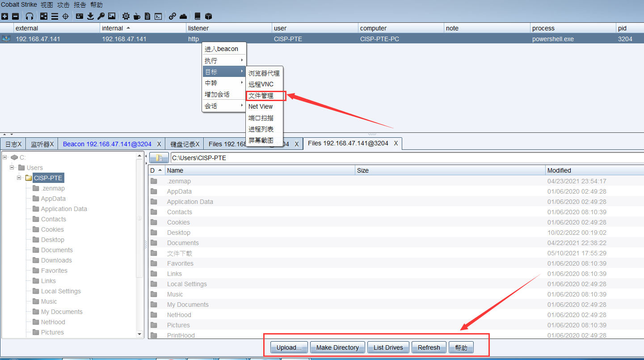Choose 端口扫描 from the submenu
The width and height of the screenshot is (644, 360).
pyautogui.click(x=265, y=118)
